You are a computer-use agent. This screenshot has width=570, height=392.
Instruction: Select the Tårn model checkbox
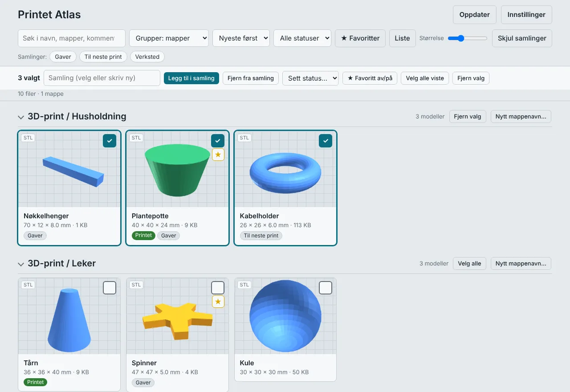pyautogui.click(x=110, y=288)
